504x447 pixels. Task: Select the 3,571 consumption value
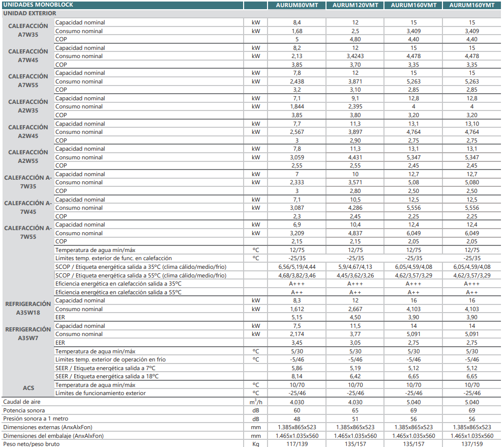(355, 182)
